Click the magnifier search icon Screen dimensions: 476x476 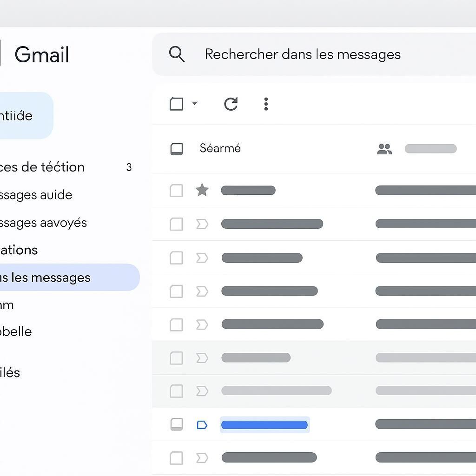[x=177, y=54]
